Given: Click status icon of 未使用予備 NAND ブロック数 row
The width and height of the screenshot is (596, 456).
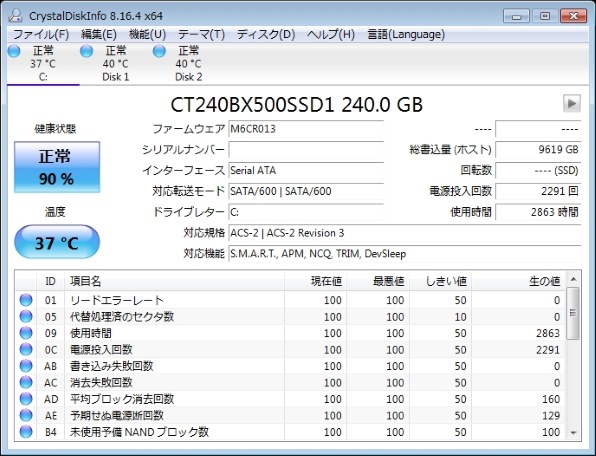Looking at the screenshot, I should click(26, 432).
